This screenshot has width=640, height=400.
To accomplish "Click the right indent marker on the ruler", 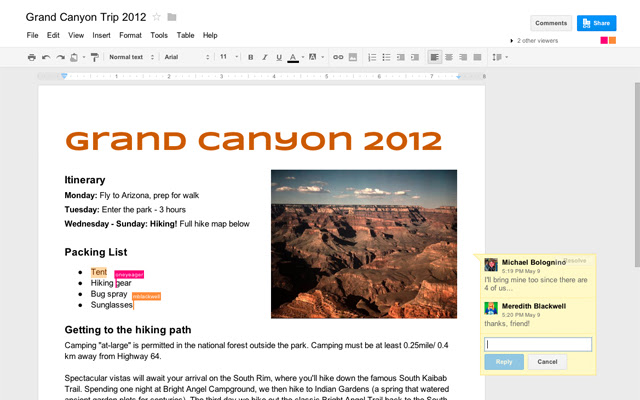I will (x=458, y=77).
